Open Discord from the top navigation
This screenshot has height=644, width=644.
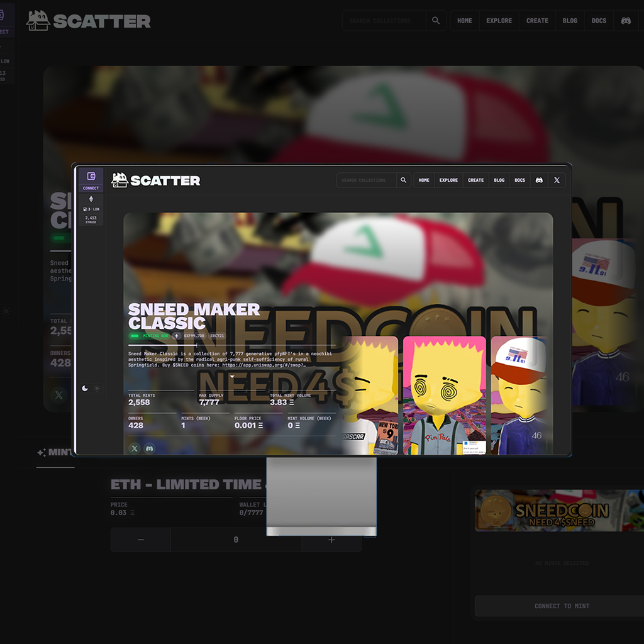(539, 180)
